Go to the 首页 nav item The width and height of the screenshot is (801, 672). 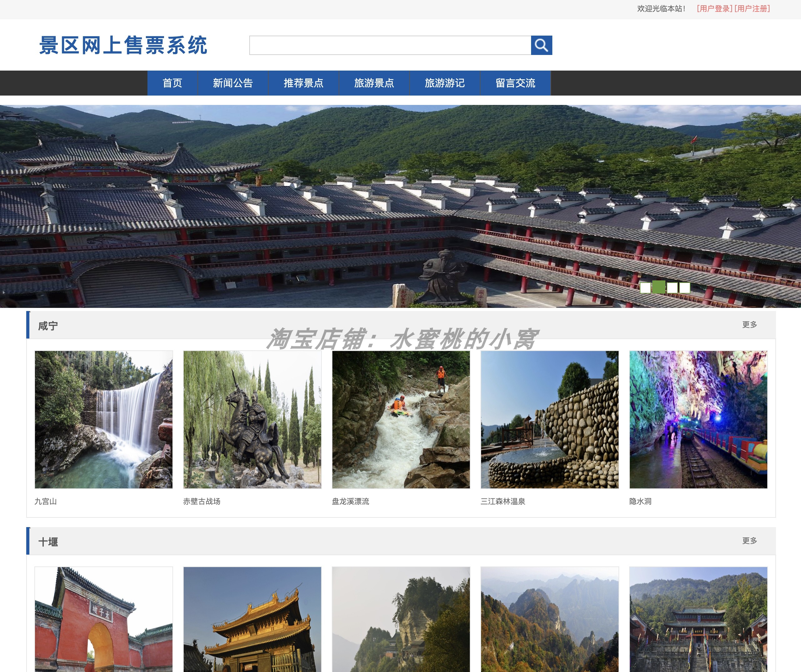click(172, 83)
